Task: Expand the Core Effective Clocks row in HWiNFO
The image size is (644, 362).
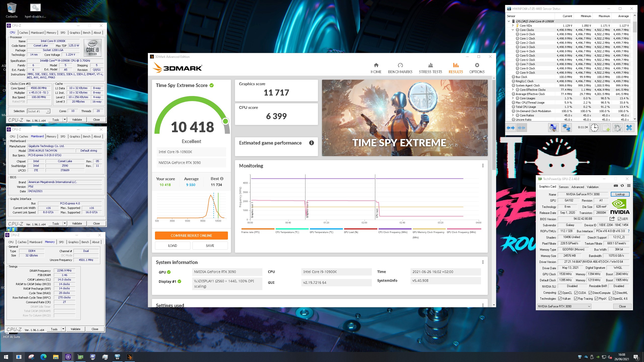Action: click(513, 90)
